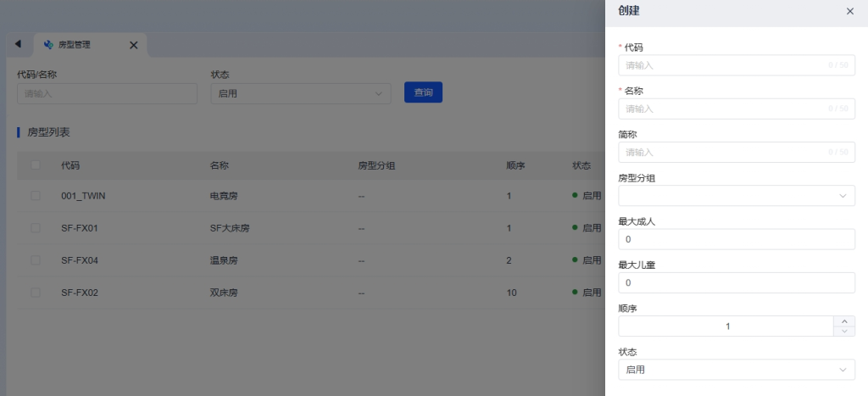Click the 代码/名称 search input

click(107, 93)
